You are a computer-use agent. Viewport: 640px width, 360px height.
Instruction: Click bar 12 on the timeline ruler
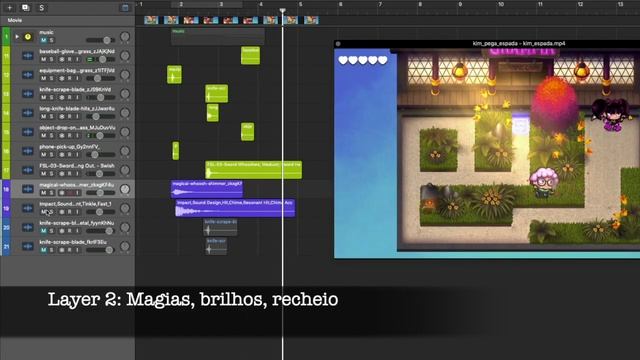click(x=580, y=4)
